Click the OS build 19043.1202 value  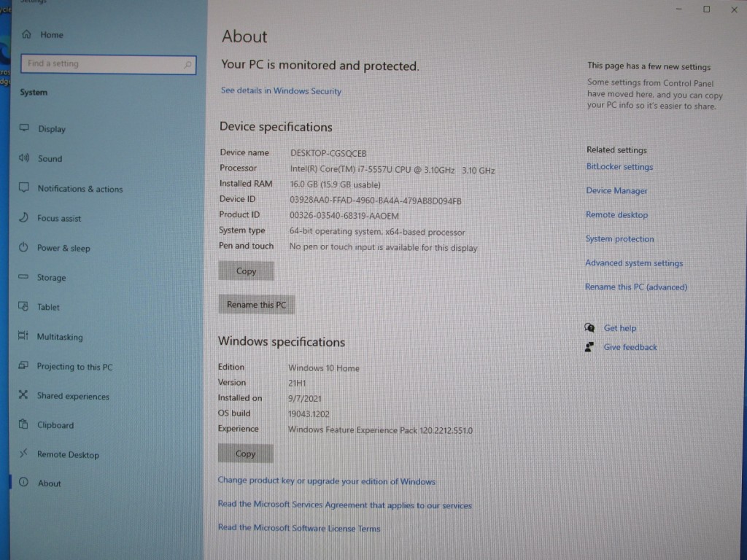point(309,414)
